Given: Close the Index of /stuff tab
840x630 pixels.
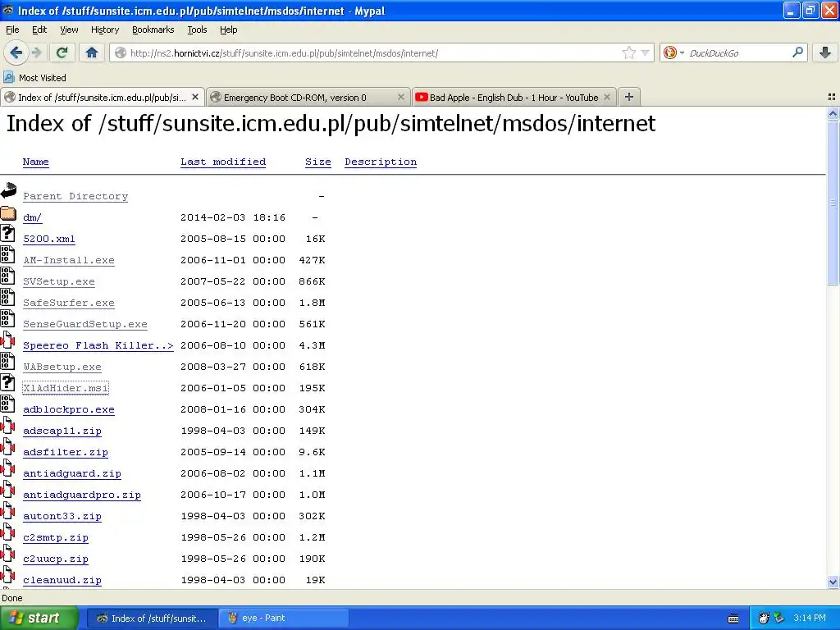Looking at the screenshot, I should [195, 97].
